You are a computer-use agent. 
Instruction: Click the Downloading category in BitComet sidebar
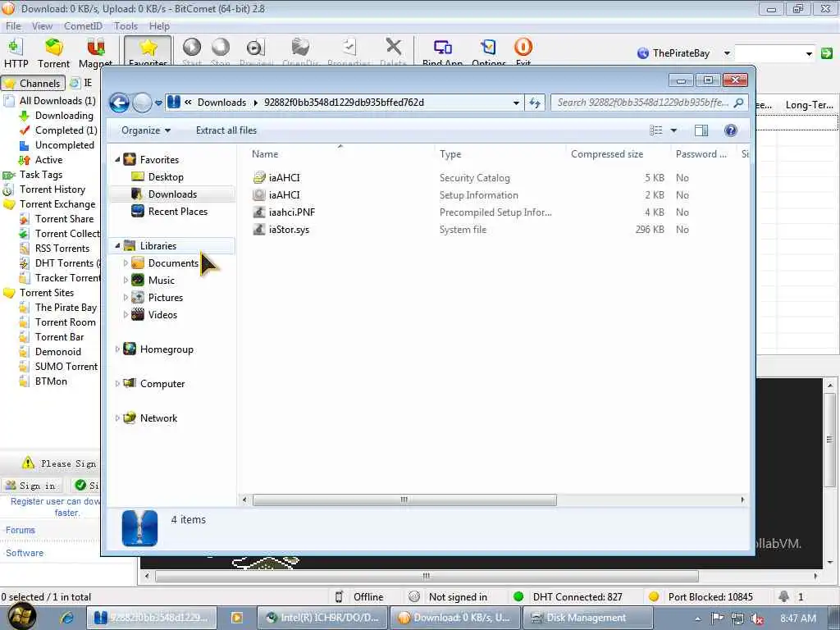[64, 115]
